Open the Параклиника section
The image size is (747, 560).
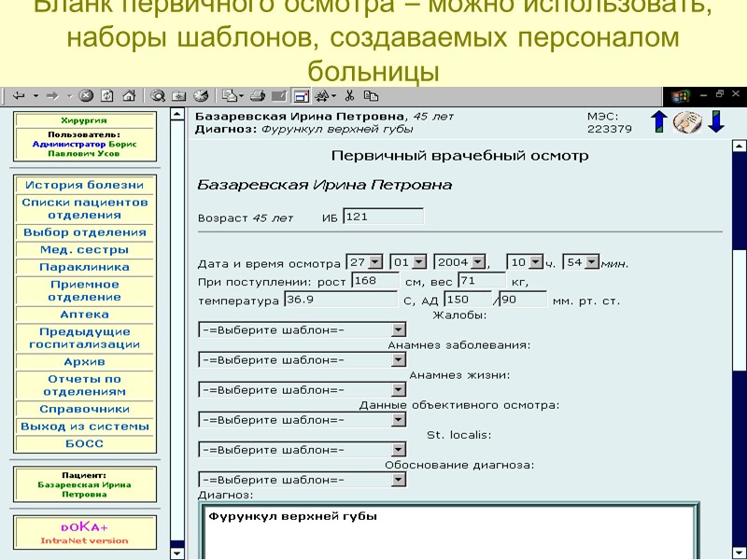tap(84, 267)
